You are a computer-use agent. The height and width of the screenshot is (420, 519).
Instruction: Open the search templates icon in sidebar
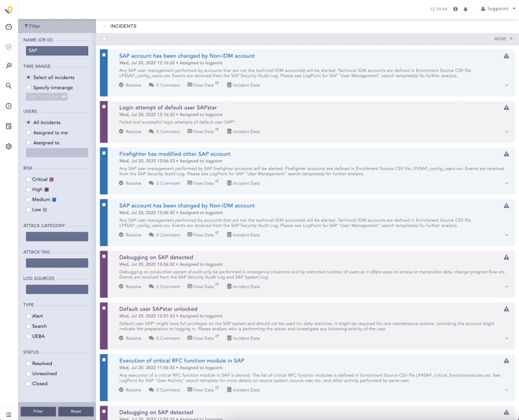pyautogui.click(x=9, y=66)
